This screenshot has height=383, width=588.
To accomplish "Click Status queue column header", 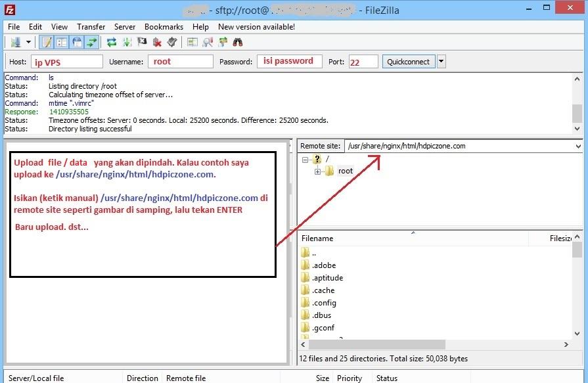I will click(x=421, y=378).
